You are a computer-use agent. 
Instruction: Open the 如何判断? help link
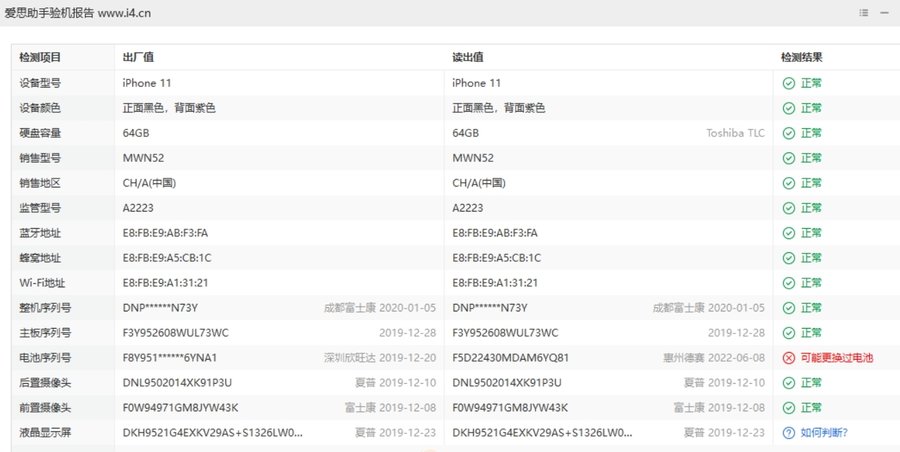[x=824, y=433]
